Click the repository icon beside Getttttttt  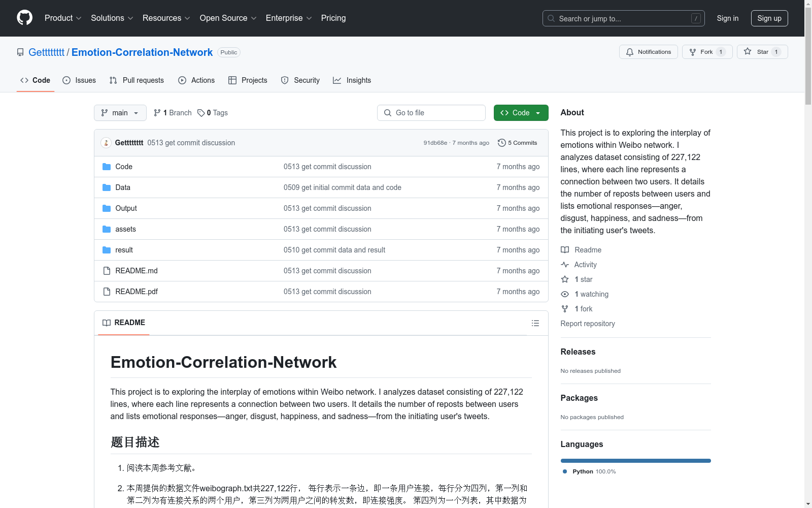point(20,52)
